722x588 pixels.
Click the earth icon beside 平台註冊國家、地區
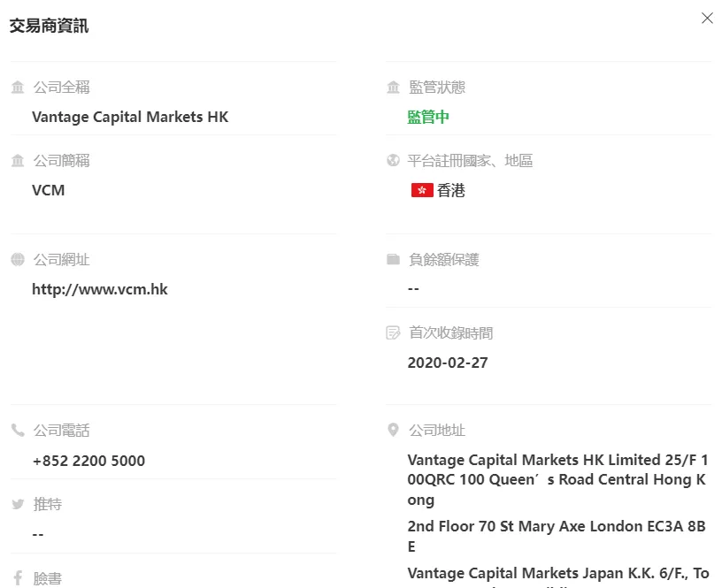[393, 161]
